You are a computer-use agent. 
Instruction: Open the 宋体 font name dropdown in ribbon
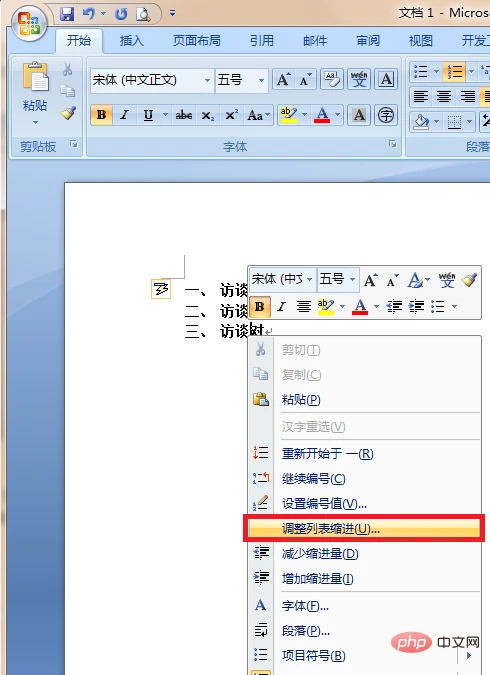coord(208,80)
